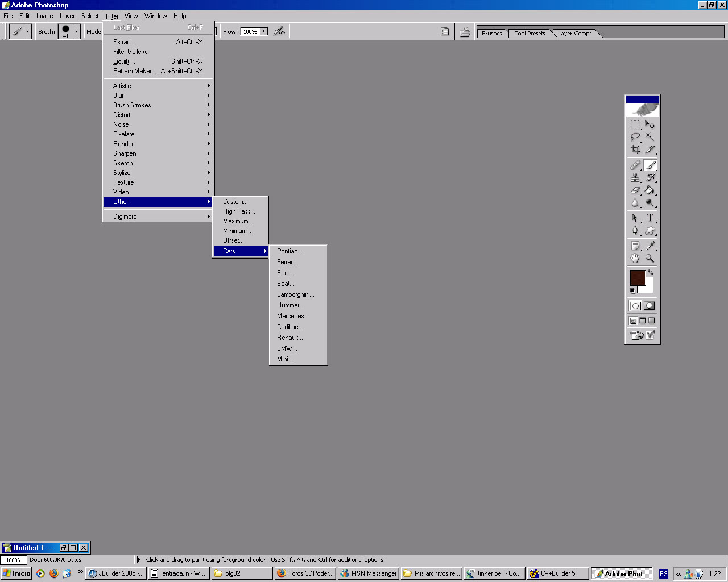Select the Move tool

650,124
